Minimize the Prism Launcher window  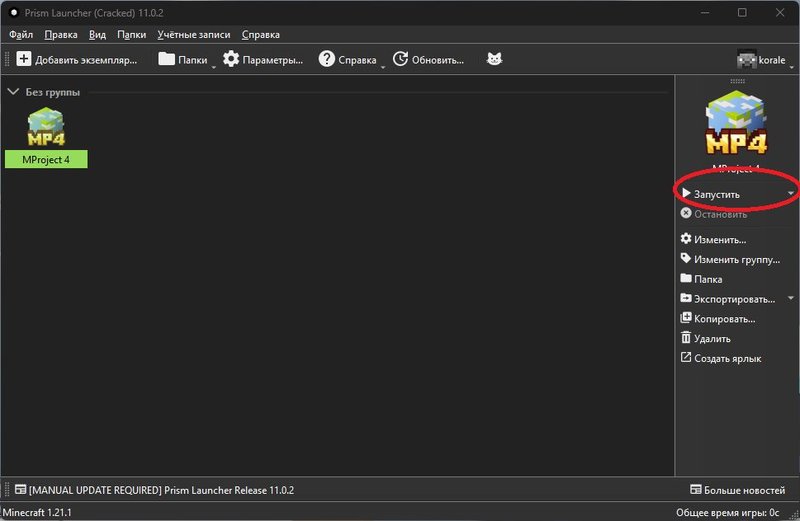(705, 12)
